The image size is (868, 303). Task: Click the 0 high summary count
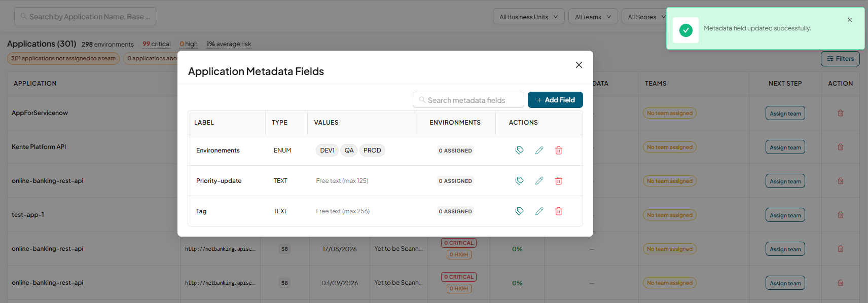point(189,44)
